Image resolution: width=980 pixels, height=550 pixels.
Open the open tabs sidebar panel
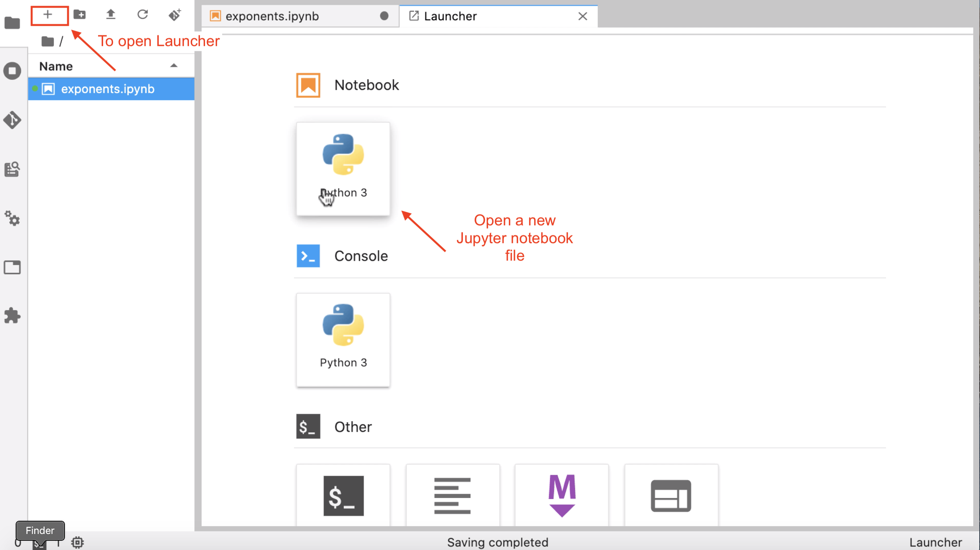tap(12, 267)
